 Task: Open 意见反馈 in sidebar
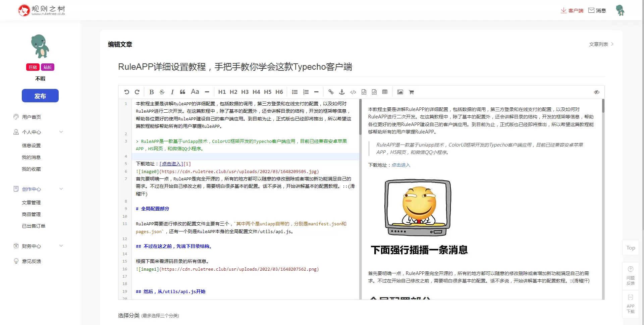pos(32,261)
